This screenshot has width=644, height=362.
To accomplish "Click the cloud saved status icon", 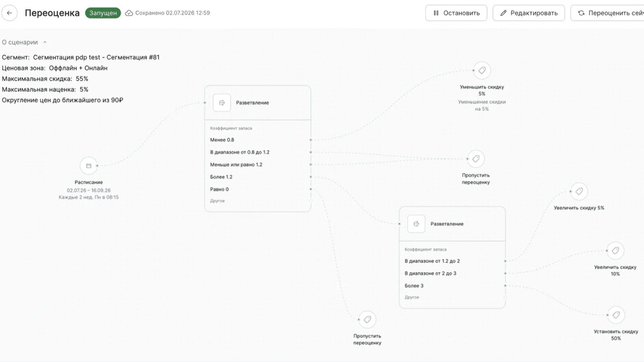I will click(129, 13).
